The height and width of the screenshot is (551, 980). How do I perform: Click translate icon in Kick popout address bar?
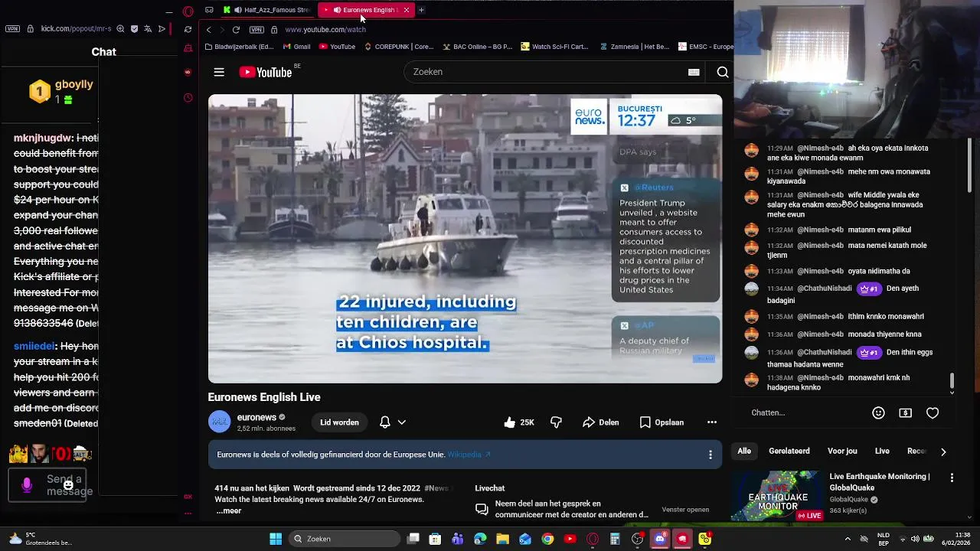click(148, 29)
